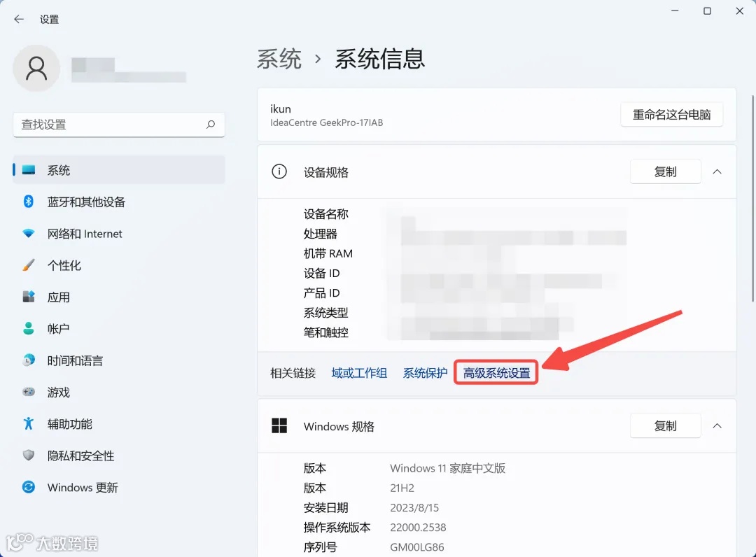Select 帐户 in the sidebar
This screenshot has height=557, width=756.
point(118,329)
